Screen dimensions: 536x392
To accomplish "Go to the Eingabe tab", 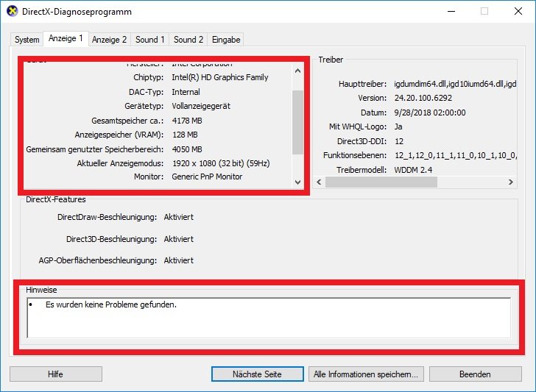I will [x=225, y=40].
